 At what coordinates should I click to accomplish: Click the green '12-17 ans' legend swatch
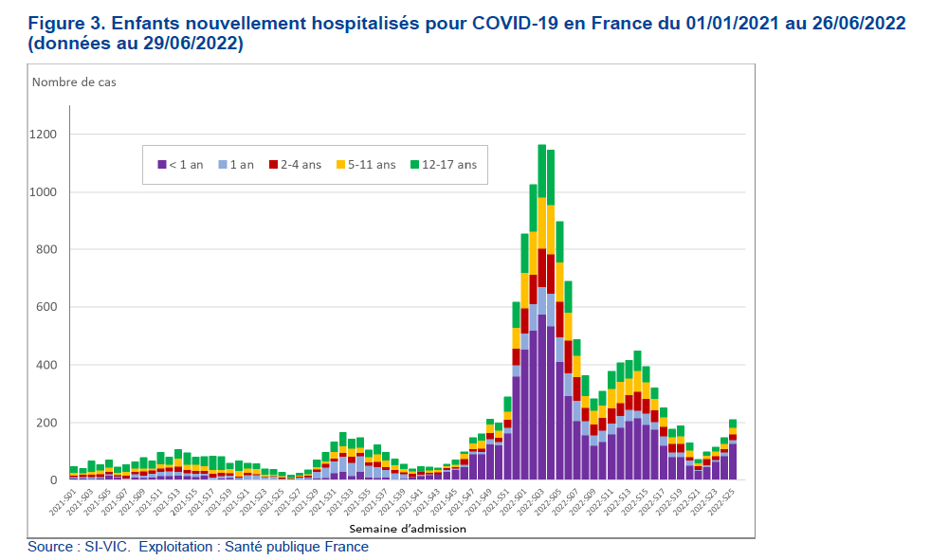pos(413,165)
